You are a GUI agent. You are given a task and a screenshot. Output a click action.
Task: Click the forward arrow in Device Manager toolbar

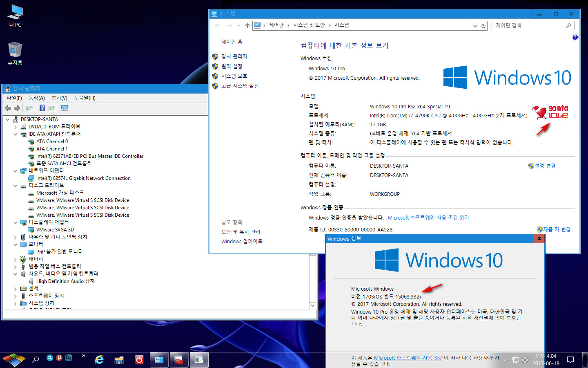coord(17,108)
